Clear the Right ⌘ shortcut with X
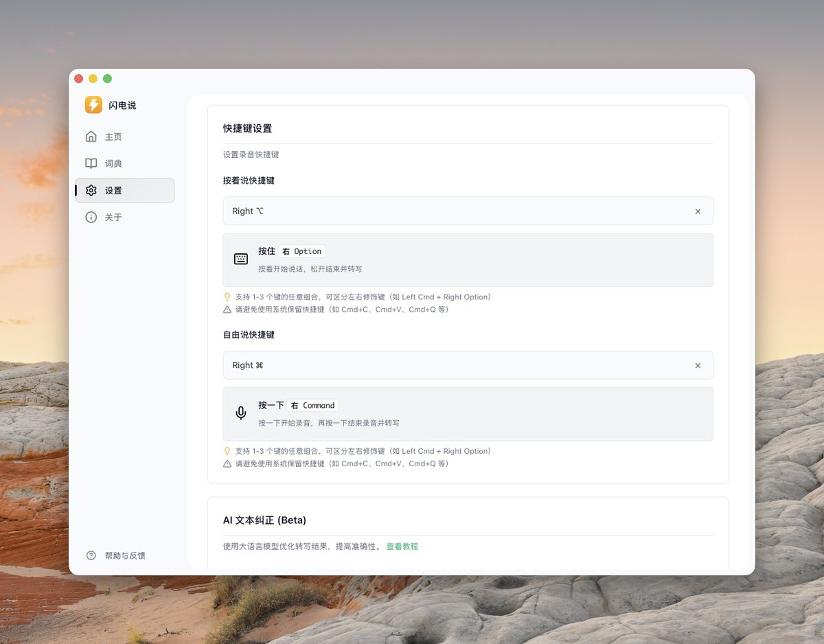 pos(698,365)
